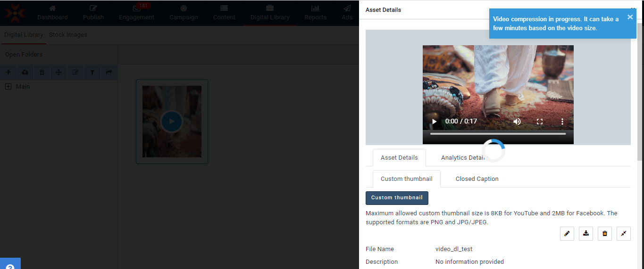Click the cloud upload toolbar icon
644x269 pixels.
click(x=25, y=72)
